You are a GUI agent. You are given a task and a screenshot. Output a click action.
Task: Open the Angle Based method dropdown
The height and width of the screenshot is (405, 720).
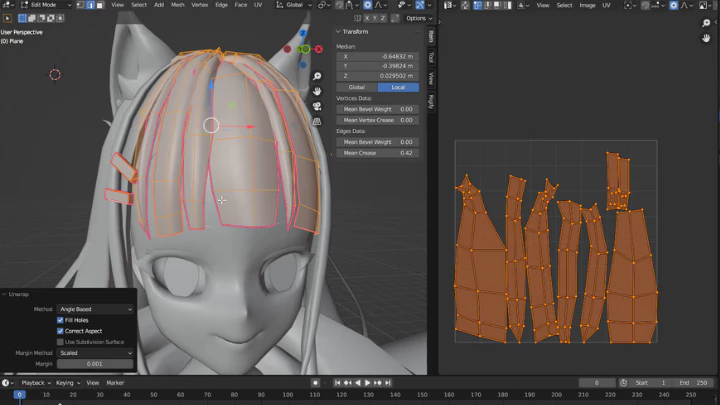pos(95,309)
